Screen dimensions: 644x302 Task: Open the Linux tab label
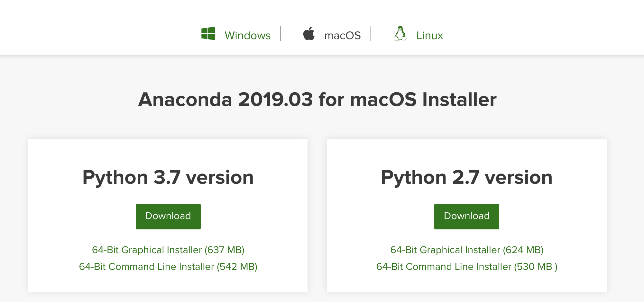tap(429, 35)
